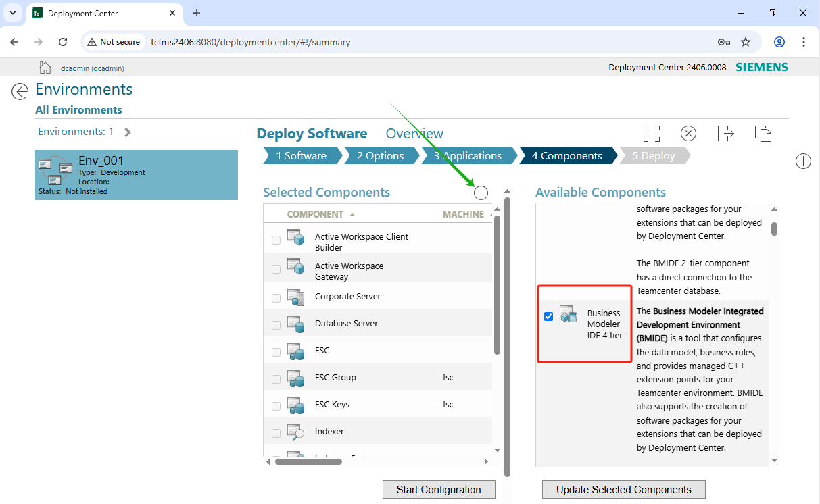Screen dimensions: 820x504
Task: Check the FSC Group checkbox
Action: click(276, 379)
